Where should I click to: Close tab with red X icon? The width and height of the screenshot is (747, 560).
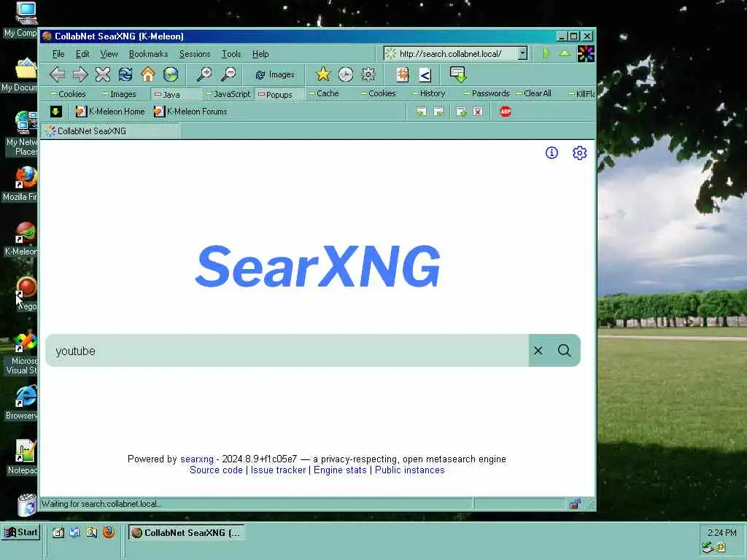(x=478, y=112)
